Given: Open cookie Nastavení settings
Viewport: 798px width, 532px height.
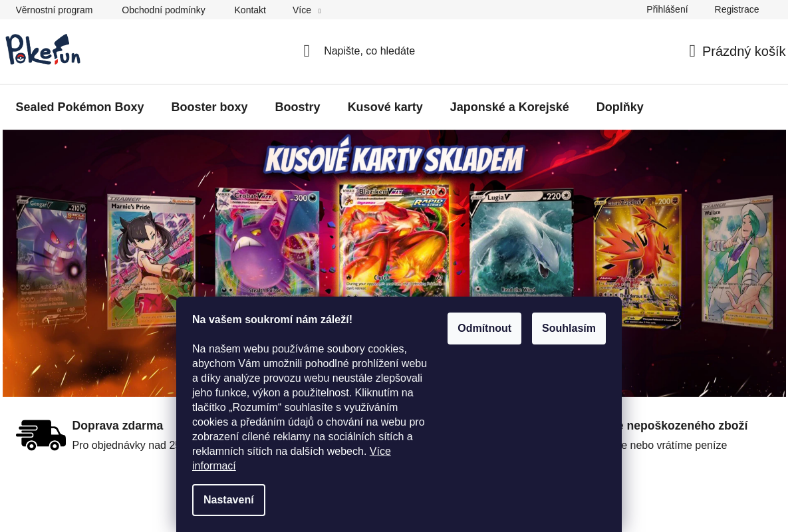Looking at the screenshot, I should [x=229, y=500].
